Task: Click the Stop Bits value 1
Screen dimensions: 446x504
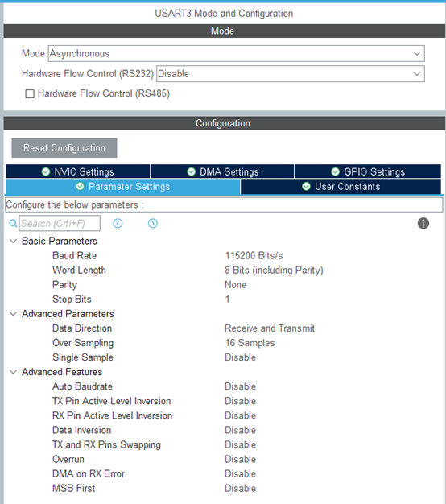Action: [227, 300]
